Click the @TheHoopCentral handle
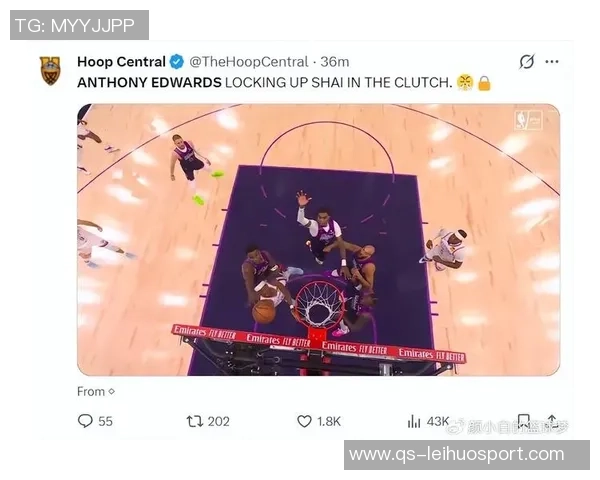The width and height of the screenshot is (600, 480). tap(248, 62)
